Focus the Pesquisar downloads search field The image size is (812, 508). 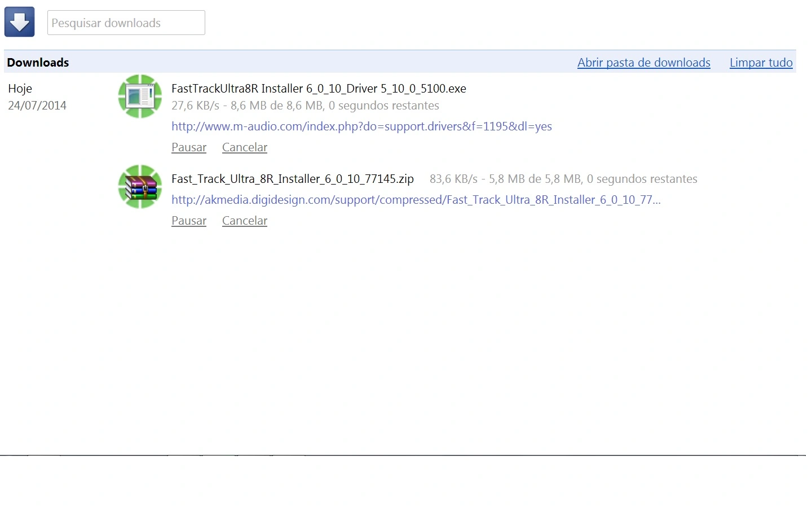click(126, 23)
